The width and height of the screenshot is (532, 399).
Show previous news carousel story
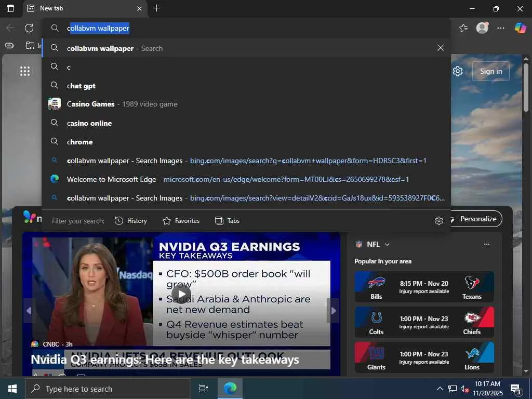coord(29,311)
